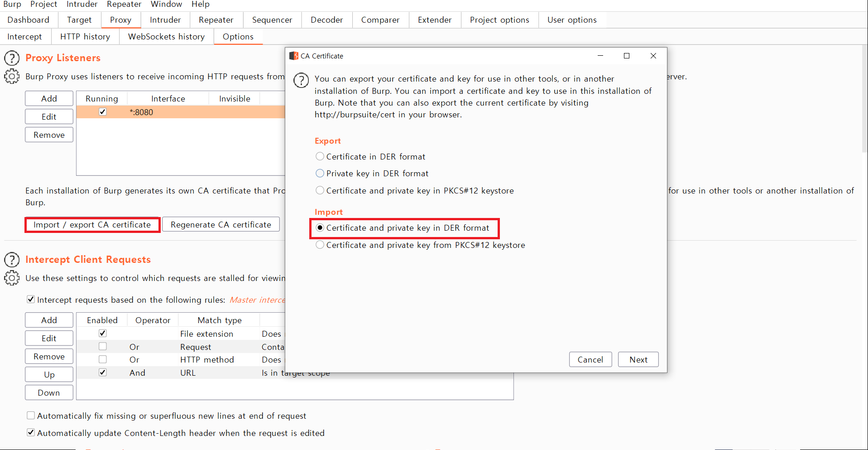Switch to the Proxy tab

(120, 20)
